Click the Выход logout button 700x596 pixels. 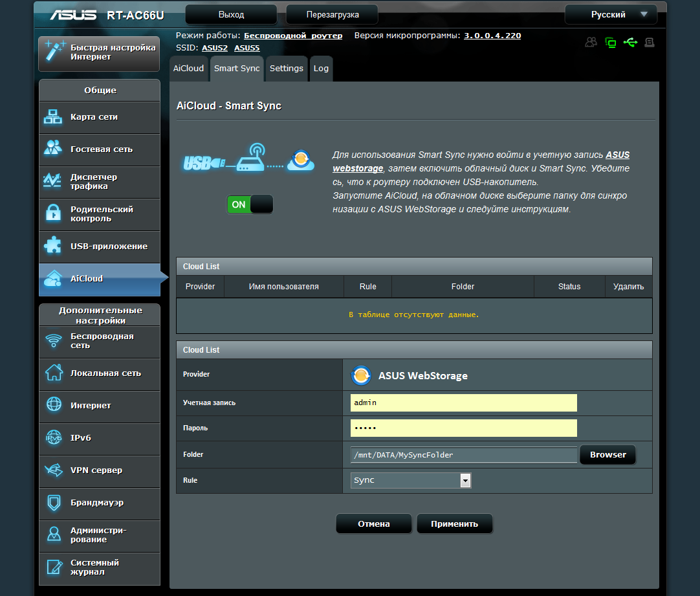pos(231,15)
